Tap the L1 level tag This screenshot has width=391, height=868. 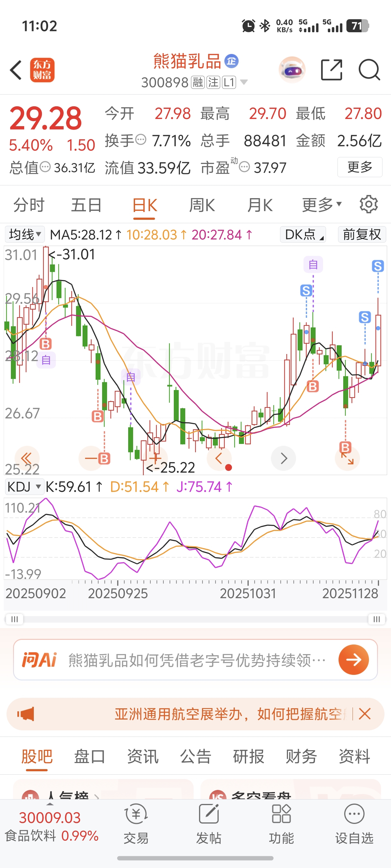229,82
